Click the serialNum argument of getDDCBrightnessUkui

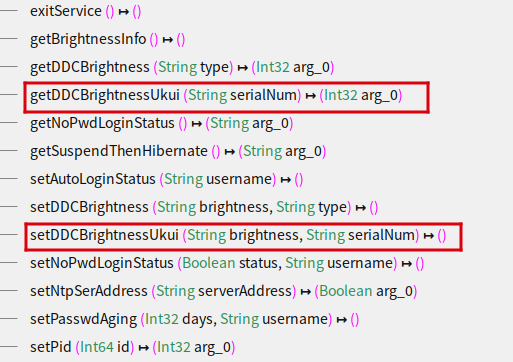[263, 95]
